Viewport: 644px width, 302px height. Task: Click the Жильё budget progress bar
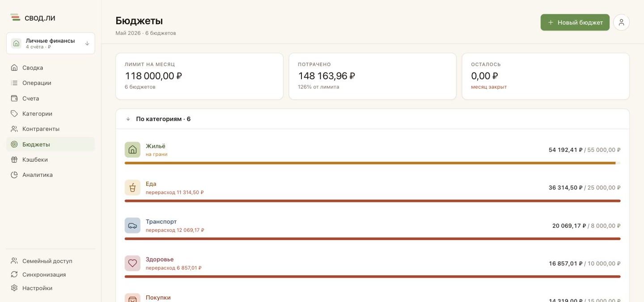[373, 163]
